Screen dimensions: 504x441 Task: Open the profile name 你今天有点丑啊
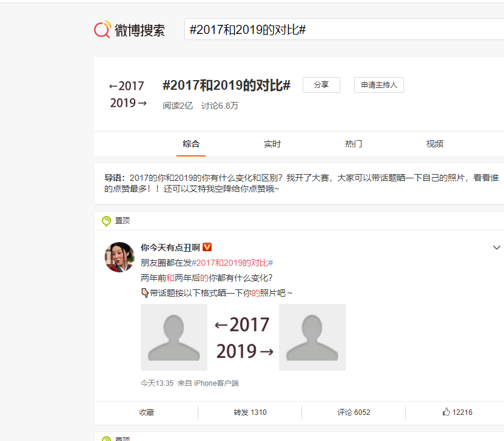170,247
